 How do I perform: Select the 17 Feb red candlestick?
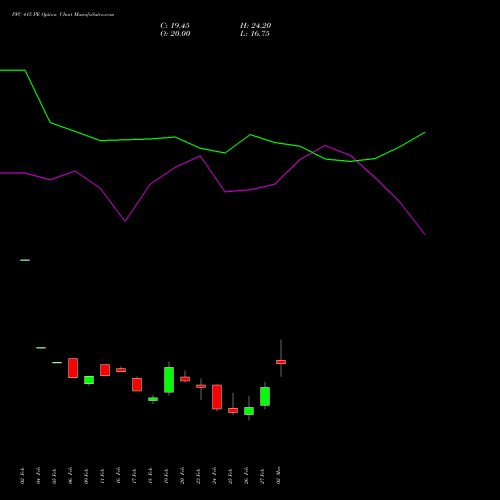pos(137,384)
